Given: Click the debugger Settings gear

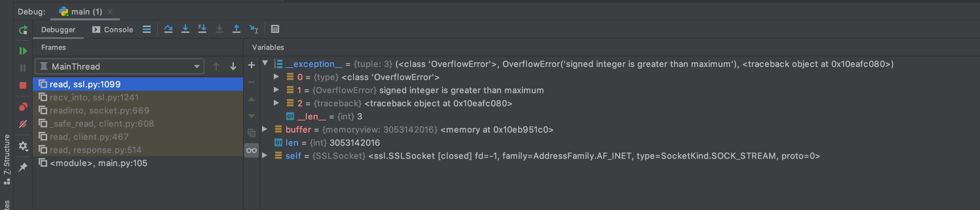Looking at the screenshot, I should coord(23,146).
